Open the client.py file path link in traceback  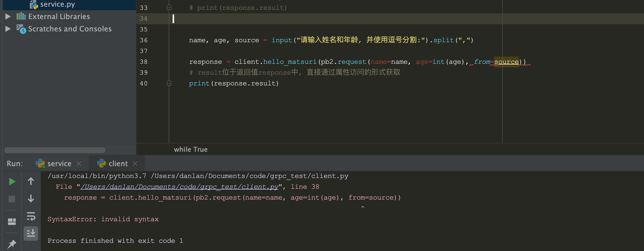179,187
